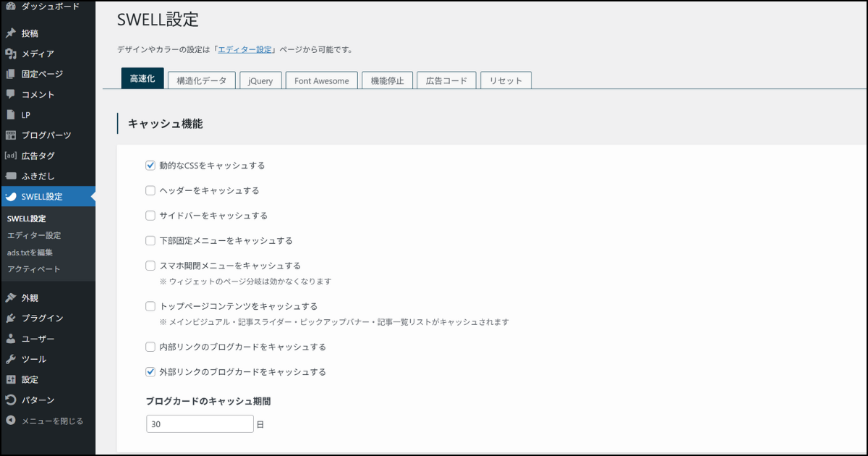
Task: Uncheck 外部リンクのブログカードをキャッシュする
Action: pyautogui.click(x=150, y=372)
